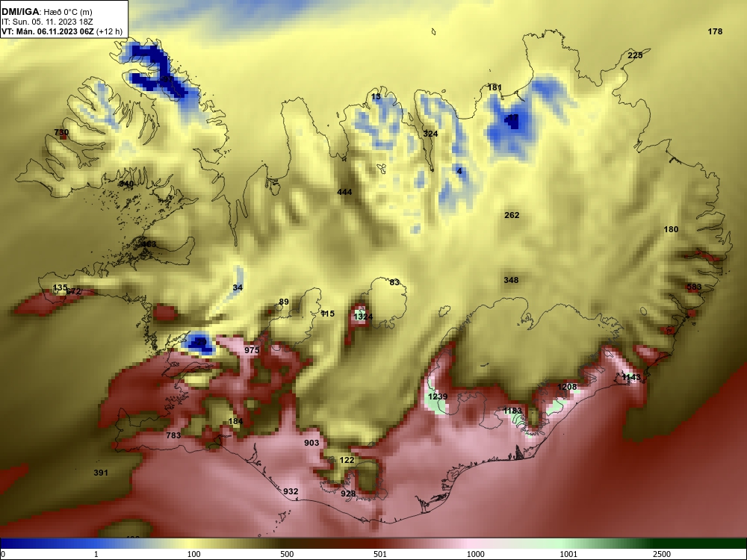Pick the 444 value on the map
This screenshot has width=747, height=560.
coord(344,192)
